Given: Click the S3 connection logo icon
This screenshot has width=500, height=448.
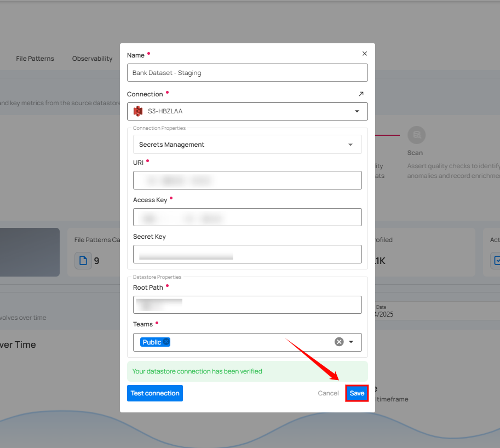Looking at the screenshot, I should [x=138, y=111].
